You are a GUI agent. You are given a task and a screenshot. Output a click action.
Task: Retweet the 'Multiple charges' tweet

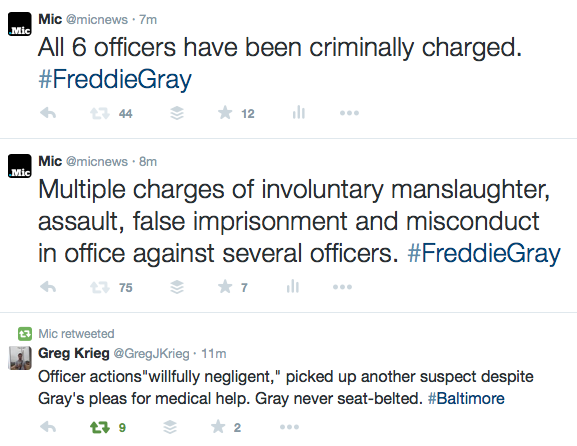click(100, 287)
